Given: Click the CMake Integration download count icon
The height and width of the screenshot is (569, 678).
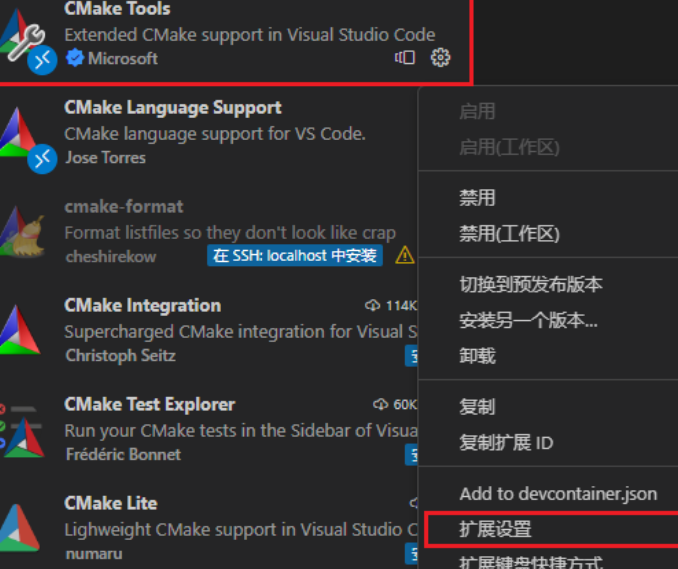Looking at the screenshot, I should (372, 305).
